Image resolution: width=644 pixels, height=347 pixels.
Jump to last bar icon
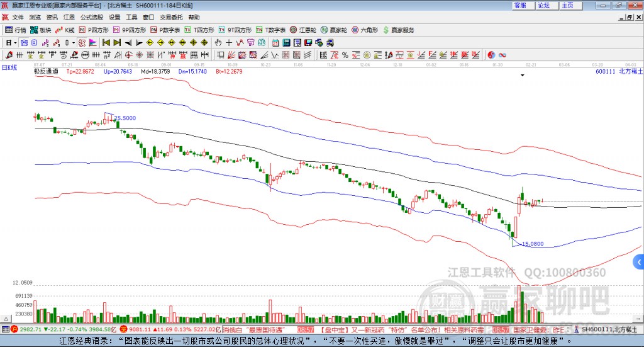[x=117, y=43]
